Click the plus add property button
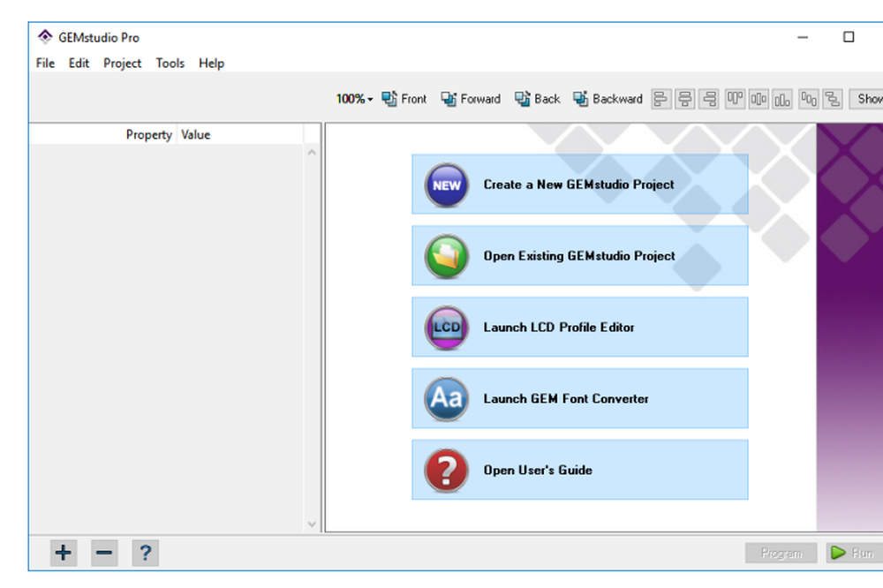The height and width of the screenshot is (588, 883). tap(63, 553)
